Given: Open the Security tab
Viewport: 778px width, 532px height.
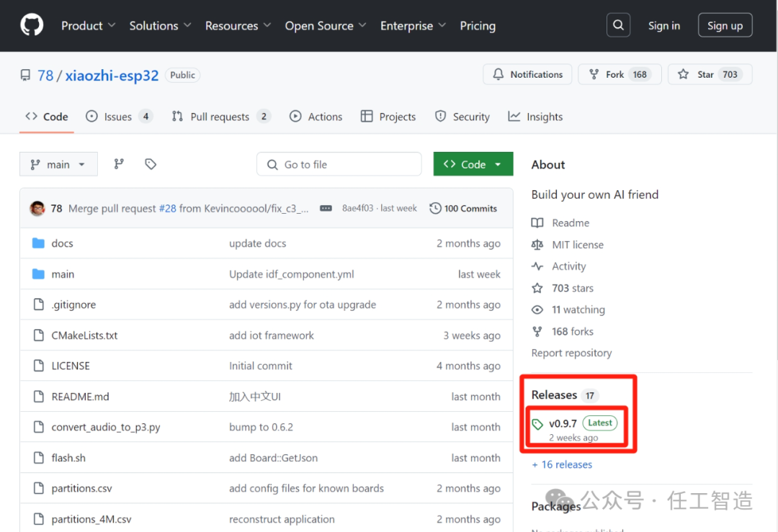Looking at the screenshot, I should pos(462,117).
